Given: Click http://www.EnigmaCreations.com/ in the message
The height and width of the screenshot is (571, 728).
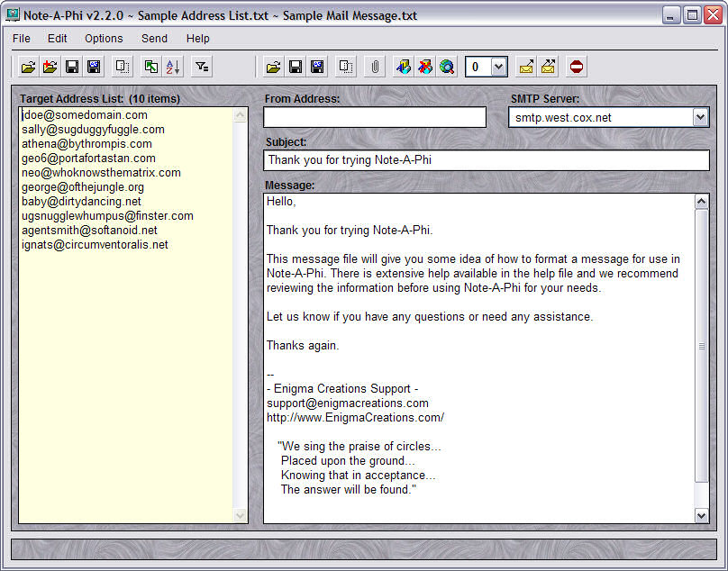Looking at the screenshot, I should click(x=355, y=417).
